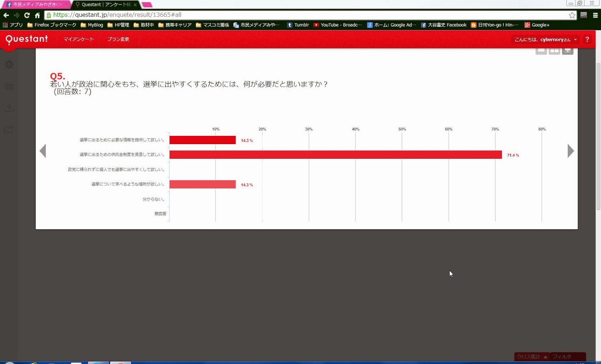This screenshot has width=601, height=364.
Task: Click the 71.4 % value label
Action: (513, 155)
